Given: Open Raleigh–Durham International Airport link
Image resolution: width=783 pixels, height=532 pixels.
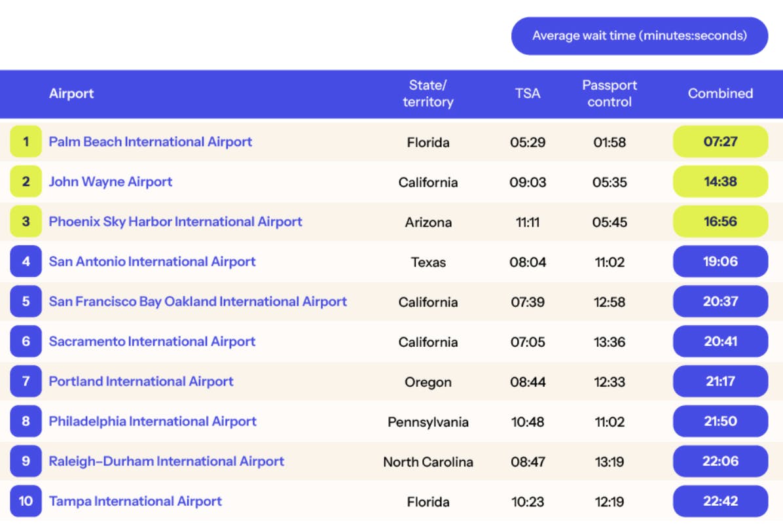Looking at the screenshot, I should 166,461.
